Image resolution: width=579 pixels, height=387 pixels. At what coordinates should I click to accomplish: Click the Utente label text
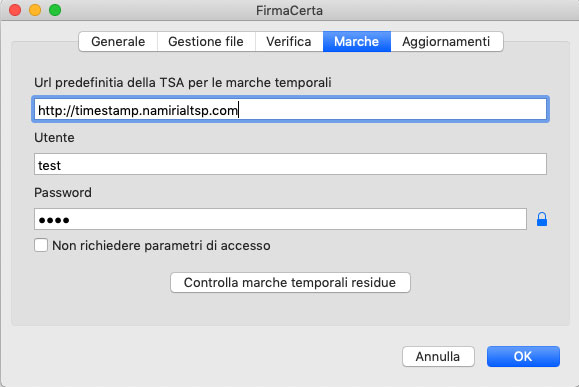tap(54, 137)
